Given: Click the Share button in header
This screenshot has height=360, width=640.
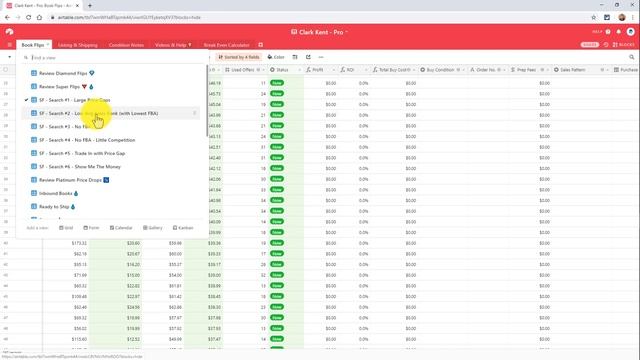Looking at the screenshot, I should coord(590,45).
